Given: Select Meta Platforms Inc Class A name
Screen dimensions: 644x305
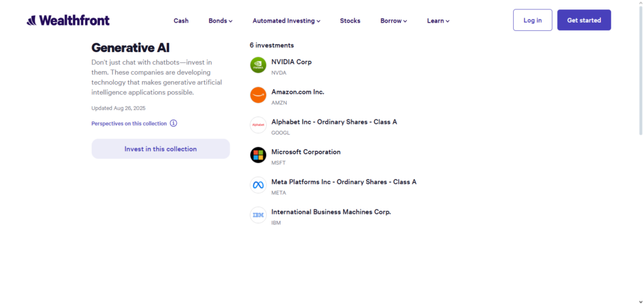Looking at the screenshot, I should pos(344,182).
